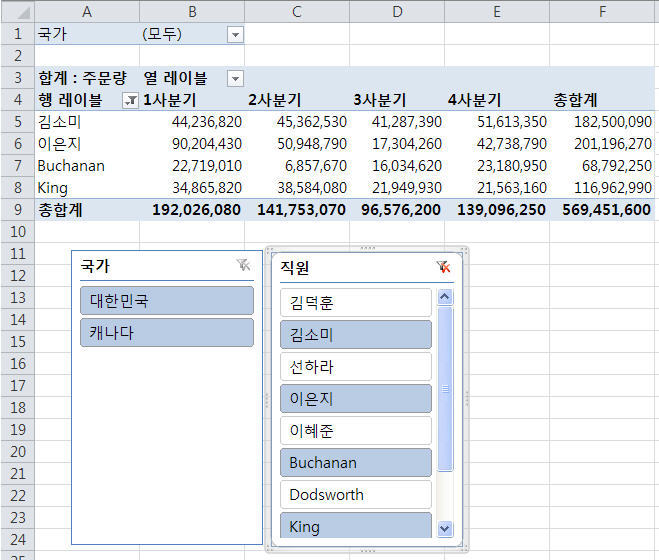The height and width of the screenshot is (560, 659).
Task: Select column A header
Action: pos(87,11)
